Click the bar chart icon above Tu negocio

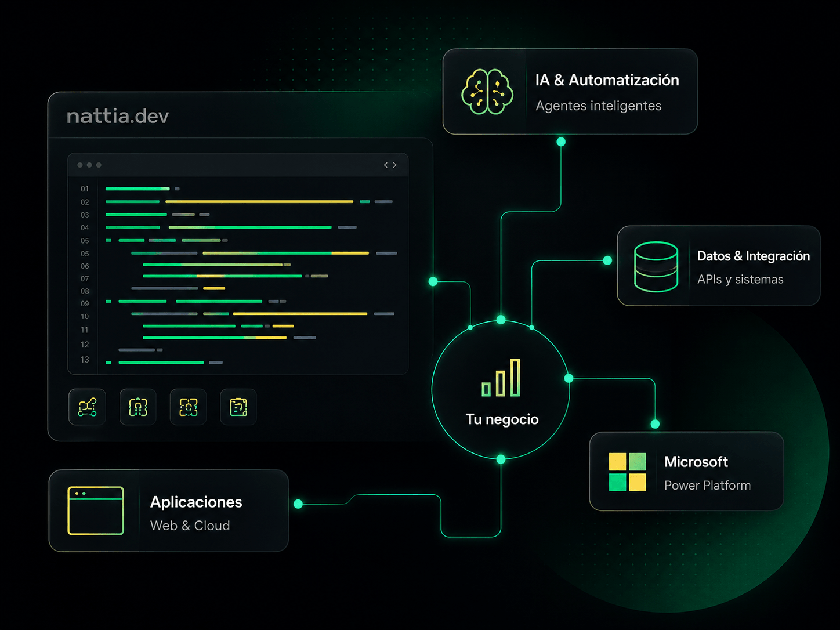[x=501, y=378]
